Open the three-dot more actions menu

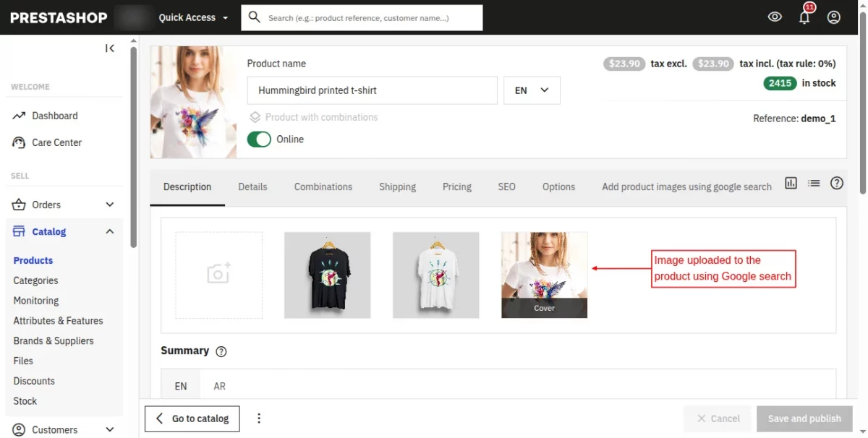click(259, 418)
